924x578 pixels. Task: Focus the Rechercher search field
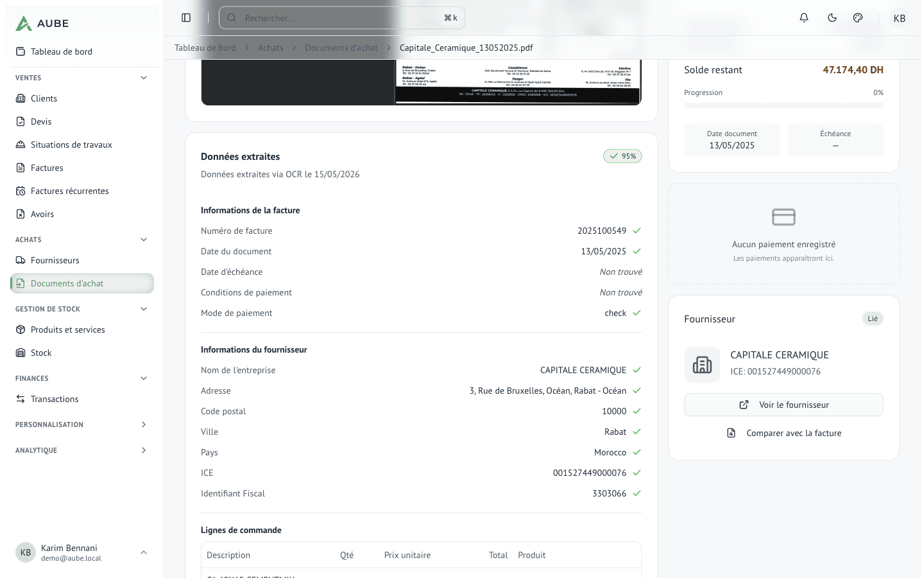click(x=342, y=18)
